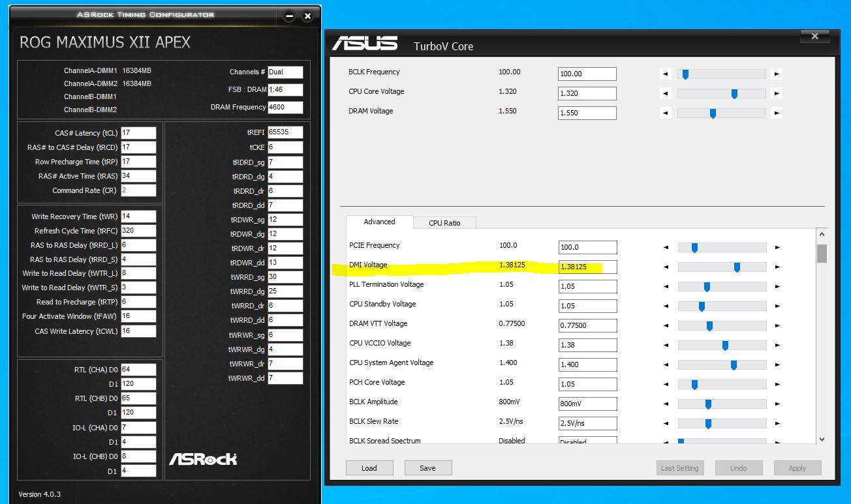The image size is (851, 504).
Task: Click the CAS# Latency (tCL) field
Action: tap(138, 133)
